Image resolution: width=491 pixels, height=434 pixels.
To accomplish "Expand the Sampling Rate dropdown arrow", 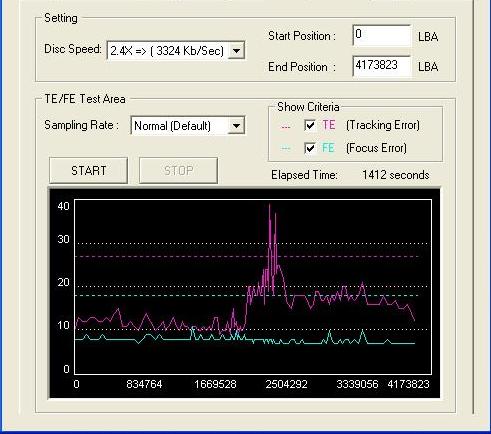I will pos(236,126).
